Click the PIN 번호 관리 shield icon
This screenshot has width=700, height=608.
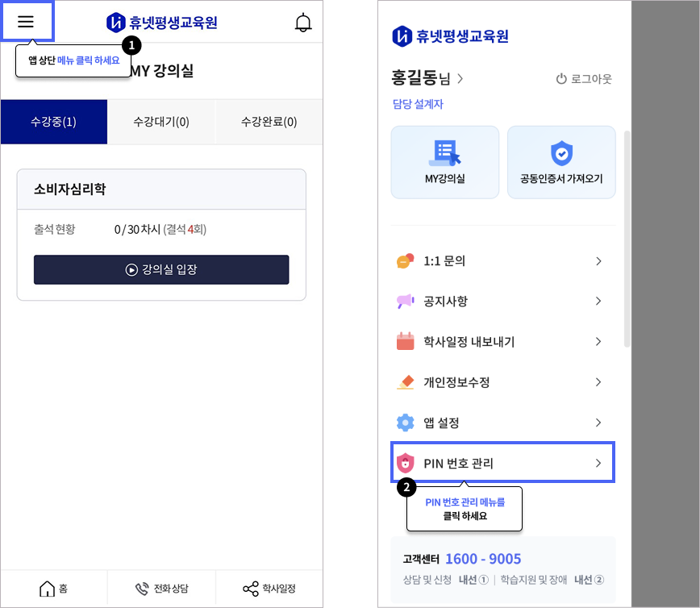[x=405, y=463]
